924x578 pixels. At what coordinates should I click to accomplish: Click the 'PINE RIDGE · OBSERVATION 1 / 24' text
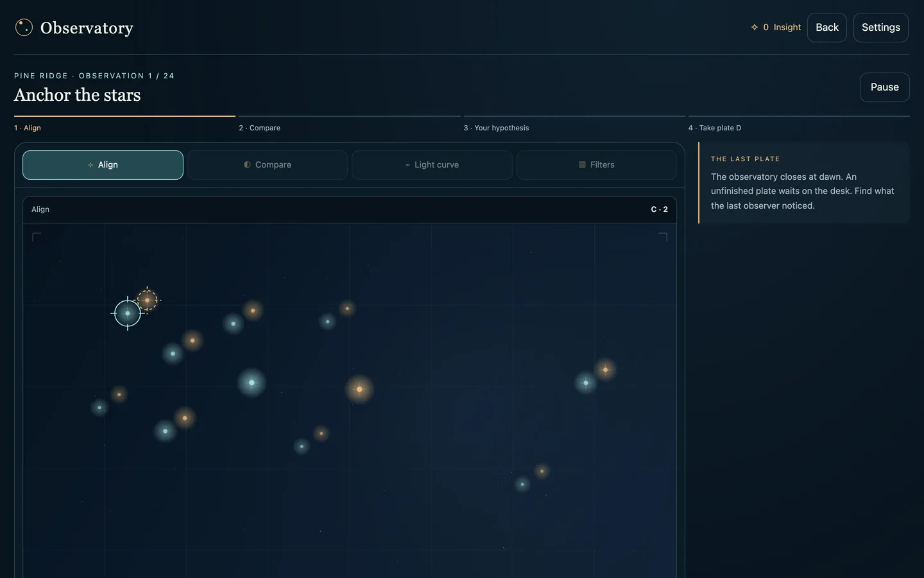[94, 76]
